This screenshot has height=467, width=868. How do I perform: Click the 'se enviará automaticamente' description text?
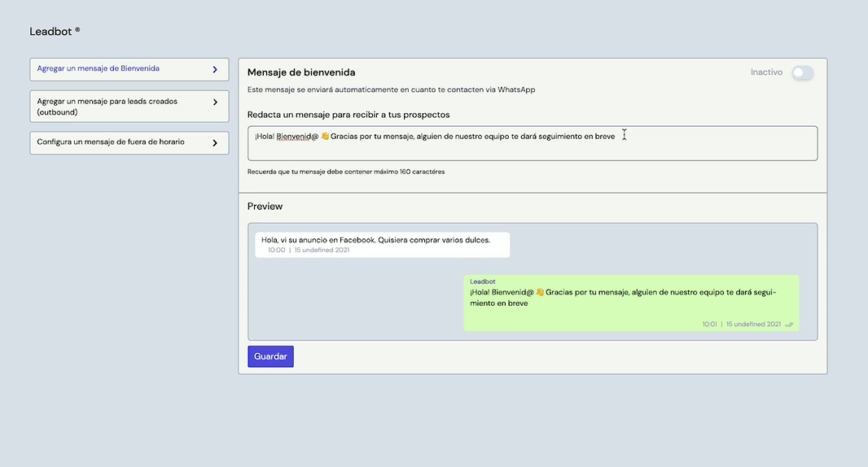tap(392, 89)
